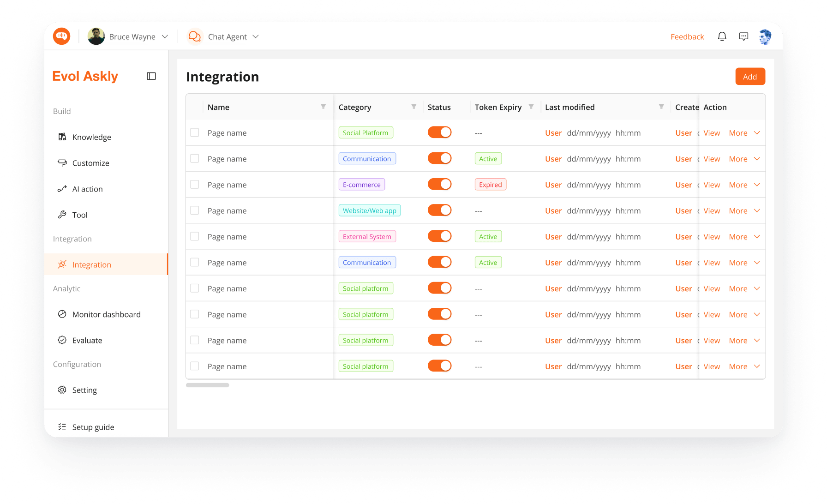Click the Expired token badge
827x504 pixels.
[x=490, y=185]
